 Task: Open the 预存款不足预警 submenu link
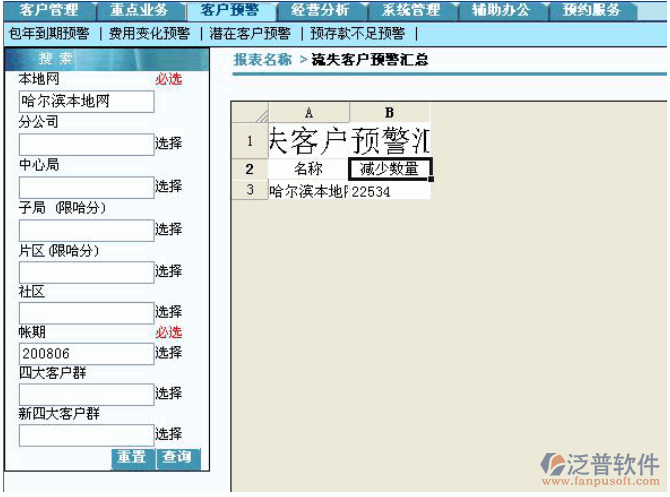click(358, 33)
